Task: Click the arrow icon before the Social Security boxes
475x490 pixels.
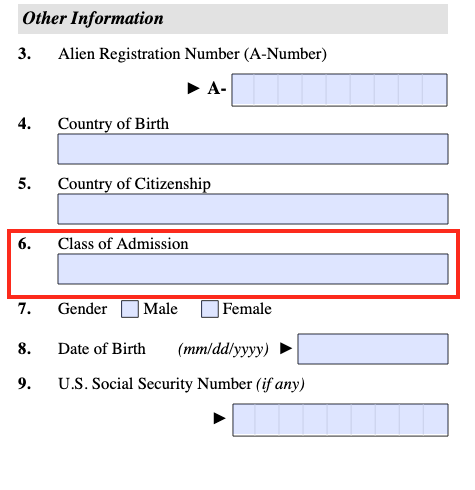Action: (x=219, y=418)
